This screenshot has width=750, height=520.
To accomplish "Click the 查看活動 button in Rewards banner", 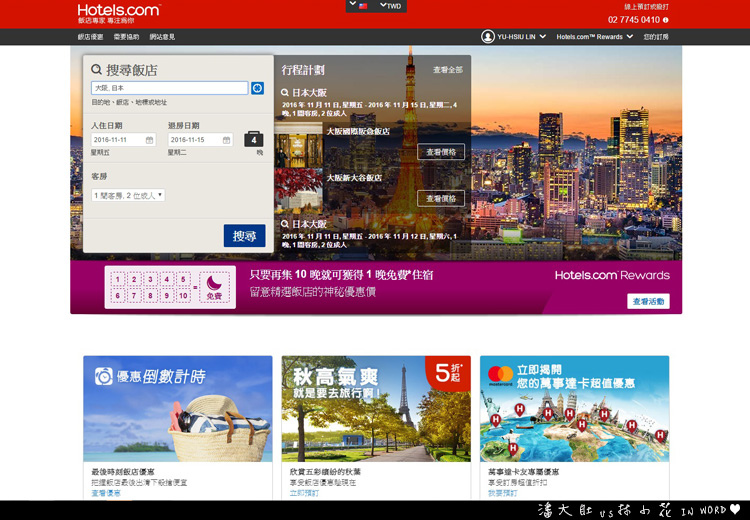I will (x=648, y=301).
